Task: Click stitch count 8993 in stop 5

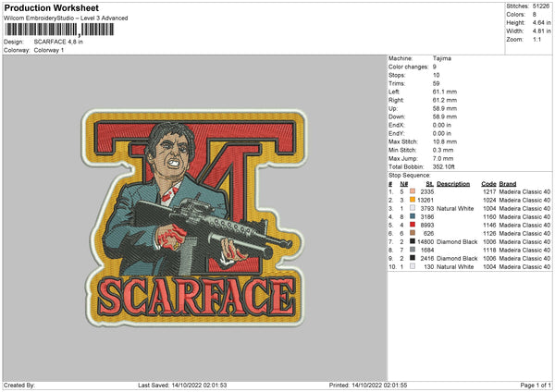Action: click(x=427, y=226)
